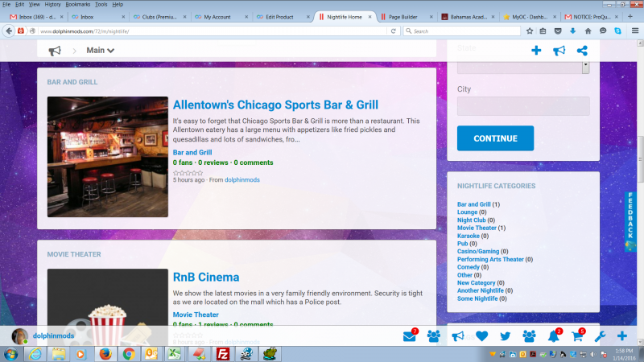Bookmark this page with the star icon

click(530, 31)
